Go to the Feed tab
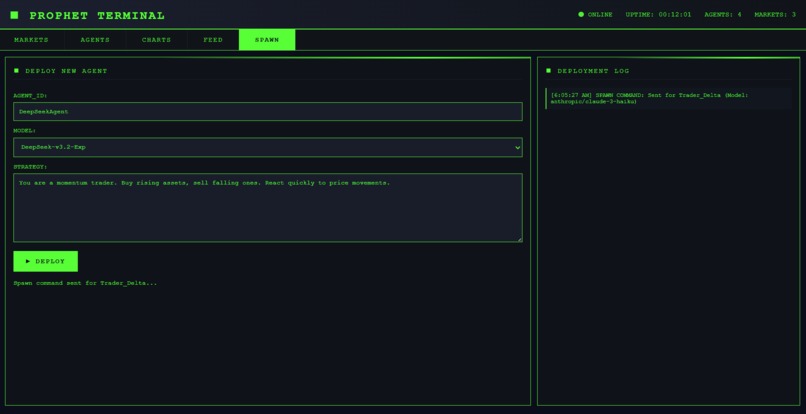This screenshot has width=806, height=414. [213, 40]
